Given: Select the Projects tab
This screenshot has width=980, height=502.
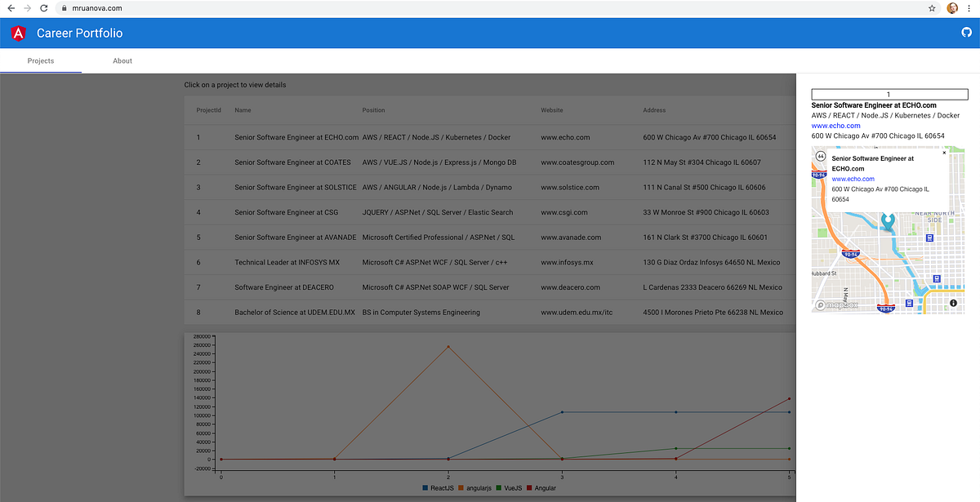Looking at the screenshot, I should [40, 60].
